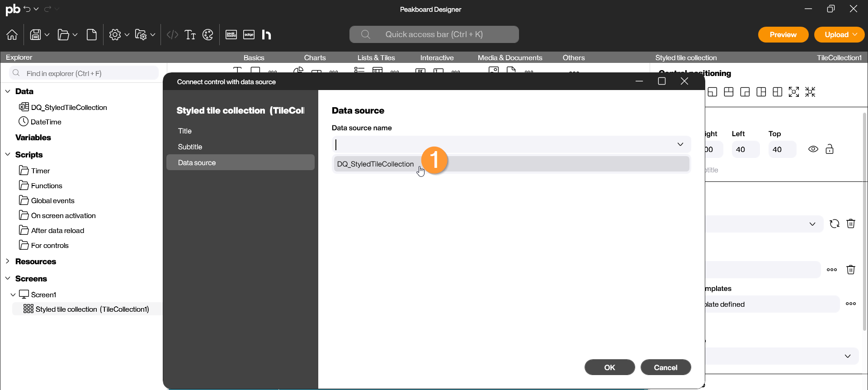Click the Peakboard Hub icon
The width and height of the screenshot is (868, 390).
[x=267, y=35]
